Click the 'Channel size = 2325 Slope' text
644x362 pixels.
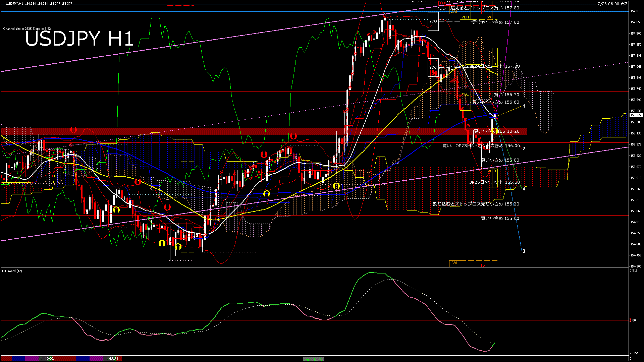27,29
